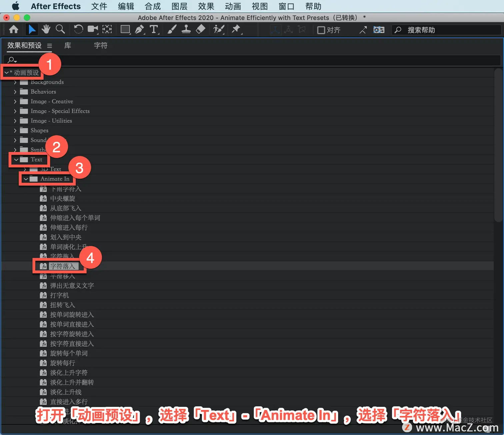
Task: Select the 弹出无意义文字 preset
Action: coord(72,286)
